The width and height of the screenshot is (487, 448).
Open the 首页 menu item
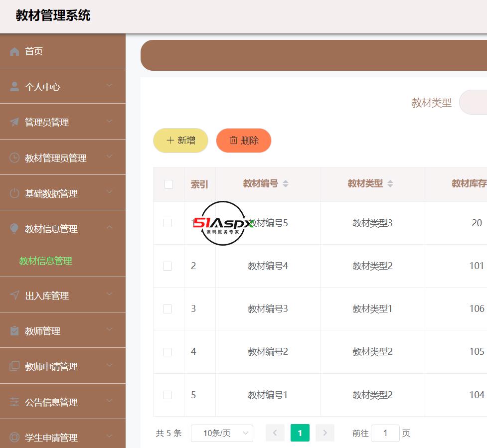63,51
